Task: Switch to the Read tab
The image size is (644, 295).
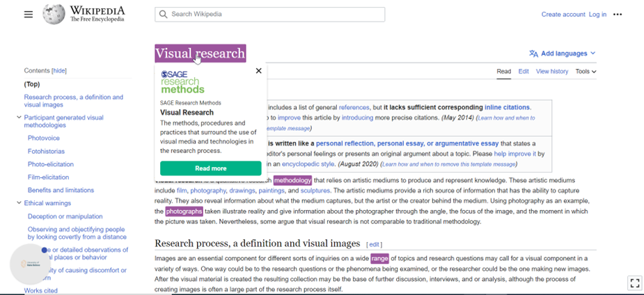Action: tap(503, 72)
